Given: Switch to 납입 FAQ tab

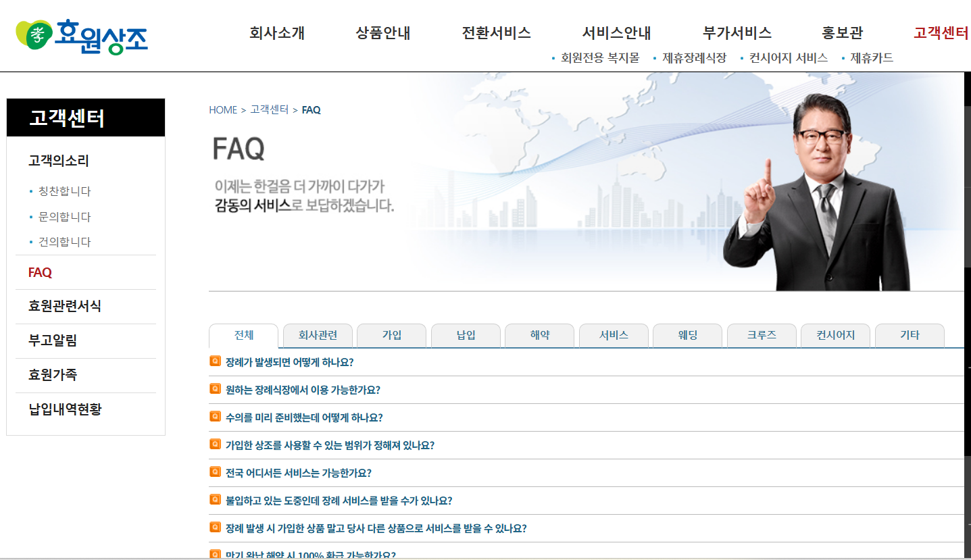Looking at the screenshot, I should [x=466, y=336].
